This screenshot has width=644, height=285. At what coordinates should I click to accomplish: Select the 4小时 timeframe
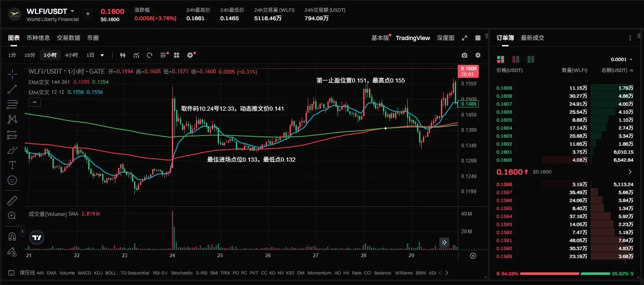tap(71, 55)
